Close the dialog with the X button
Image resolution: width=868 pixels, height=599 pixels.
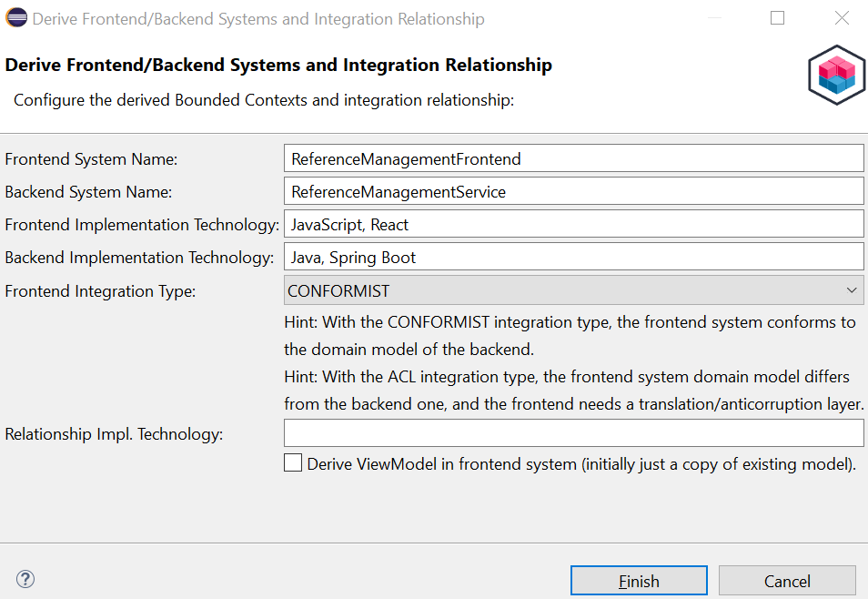click(x=842, y=18)
